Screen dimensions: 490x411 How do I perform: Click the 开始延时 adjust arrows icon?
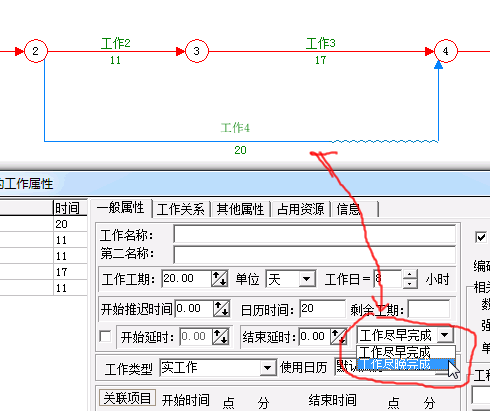tap(221, 336)
